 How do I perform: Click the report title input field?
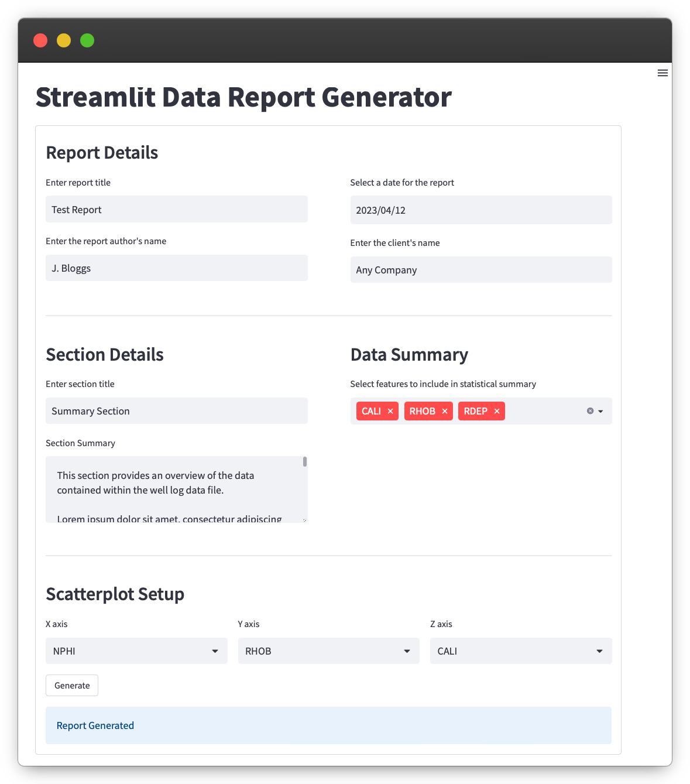point(176,210)
